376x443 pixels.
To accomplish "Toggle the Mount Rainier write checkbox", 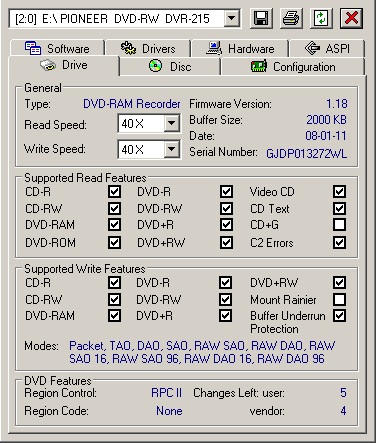I will tap(339, 299).
